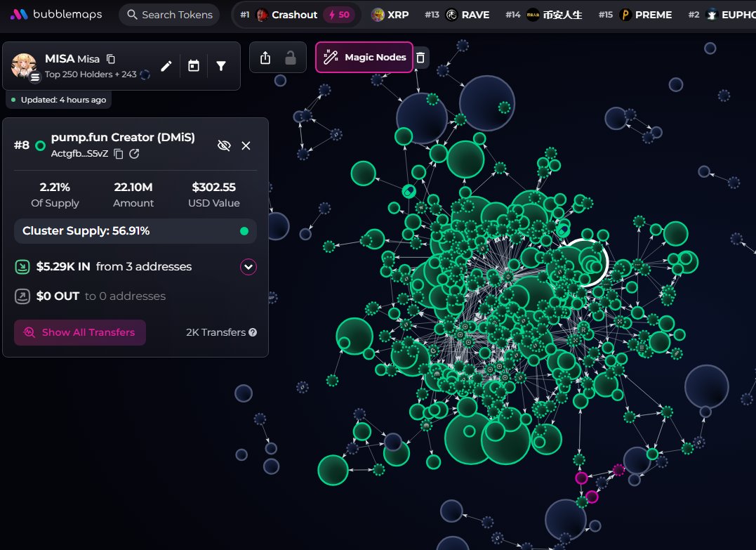Activate the Magic Nodes button

[x=364, y=58]
